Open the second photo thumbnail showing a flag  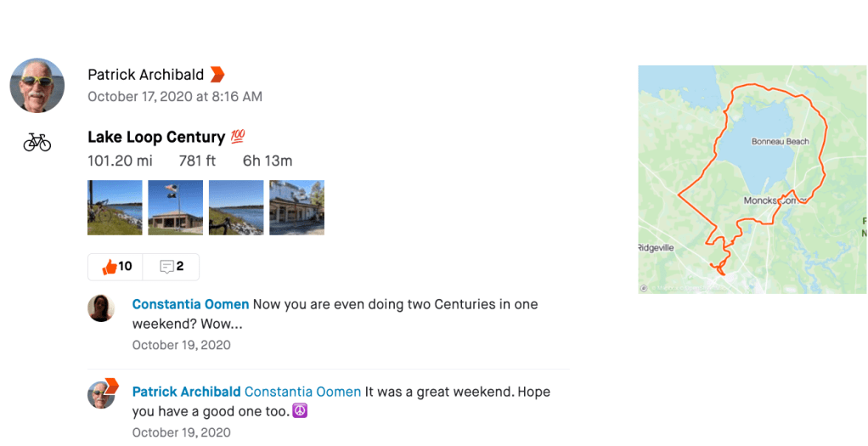click(x=176, y=207)
